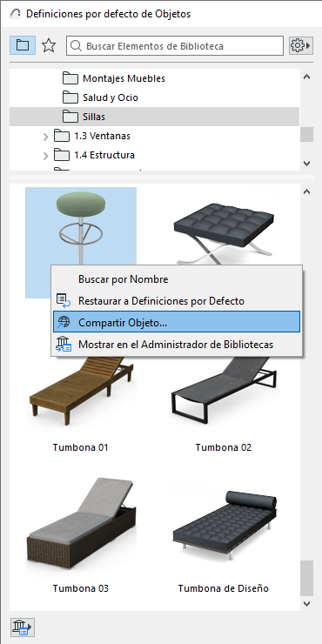Click the Archicad icon in title bar
Screen dimensions: 322x644
(15, 14)
